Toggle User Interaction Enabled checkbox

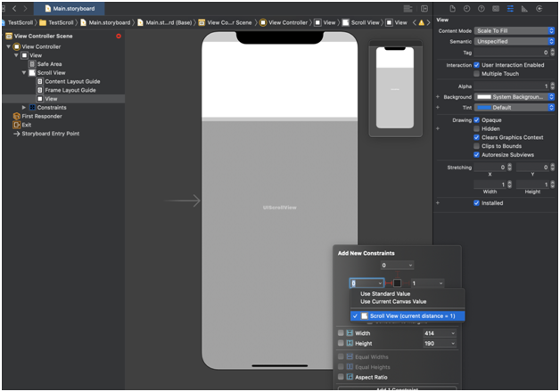pos(476,65)
